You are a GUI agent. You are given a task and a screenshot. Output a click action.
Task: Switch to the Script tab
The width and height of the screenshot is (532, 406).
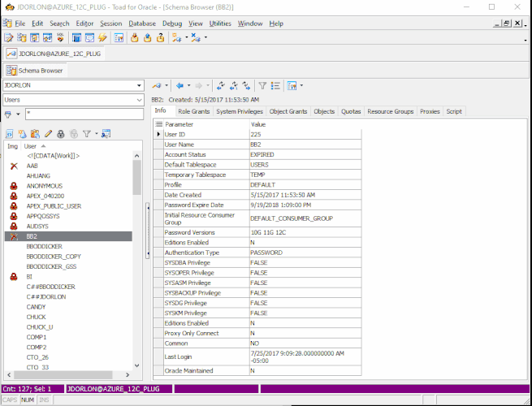click(454, 111)
